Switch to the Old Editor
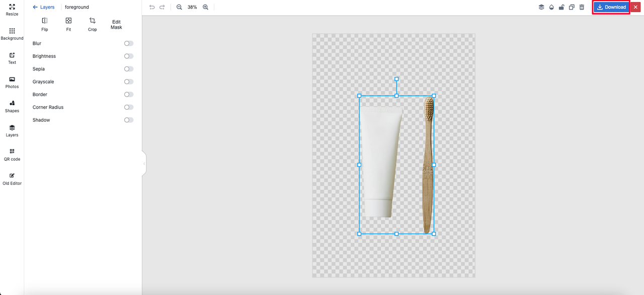The width and height of the screenshot is (644, 295). click(x=12, y=179)
